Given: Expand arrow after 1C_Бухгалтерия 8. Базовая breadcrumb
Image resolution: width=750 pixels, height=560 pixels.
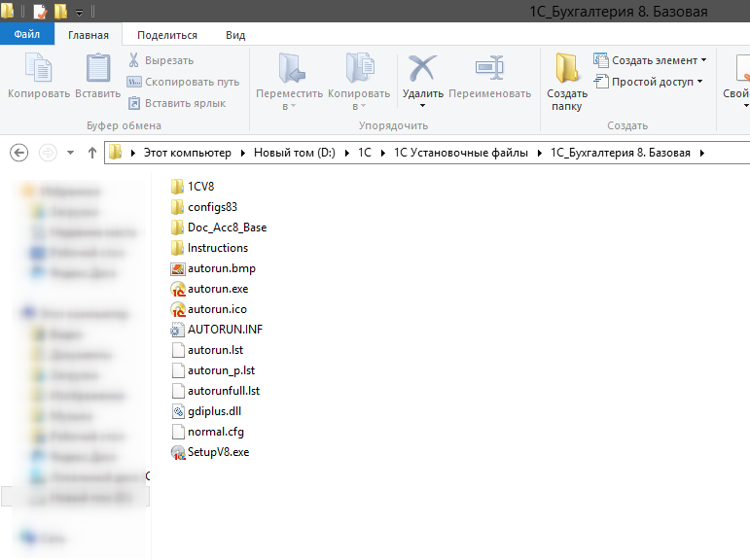Looking at the screenshot, I should [701, 153].
